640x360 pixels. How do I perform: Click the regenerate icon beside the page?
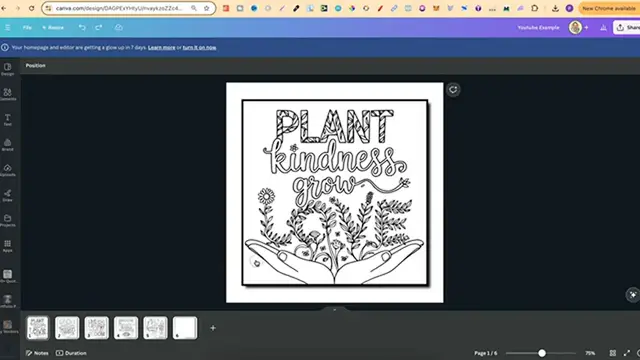[x=453, y=90]
